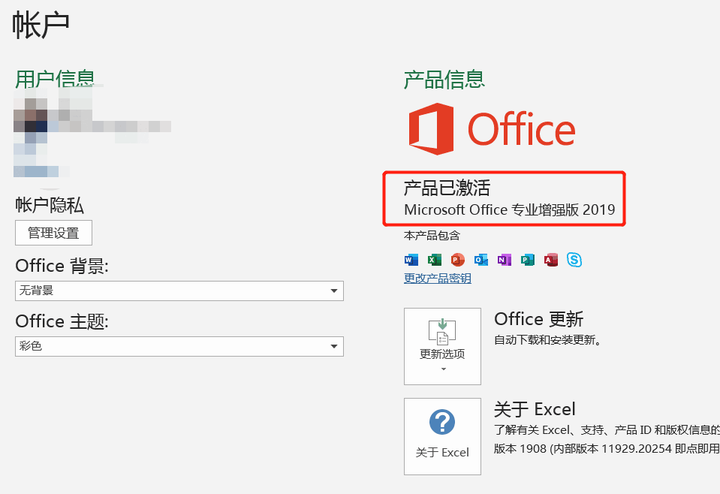
Task: Open 管理设置 account privacy button
Action: (54, 233)
